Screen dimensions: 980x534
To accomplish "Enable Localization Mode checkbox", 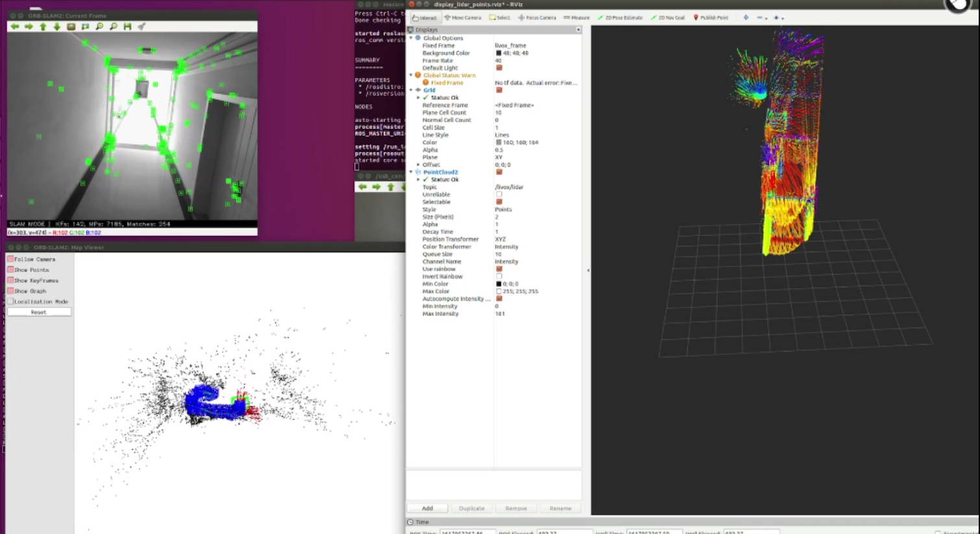I will [10, 301].
